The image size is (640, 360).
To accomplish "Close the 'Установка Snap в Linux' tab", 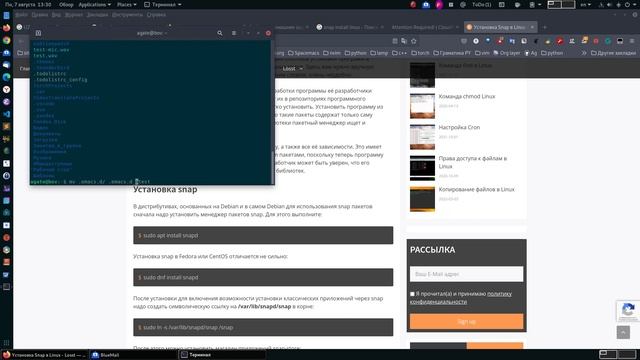I will coord(532,27).
